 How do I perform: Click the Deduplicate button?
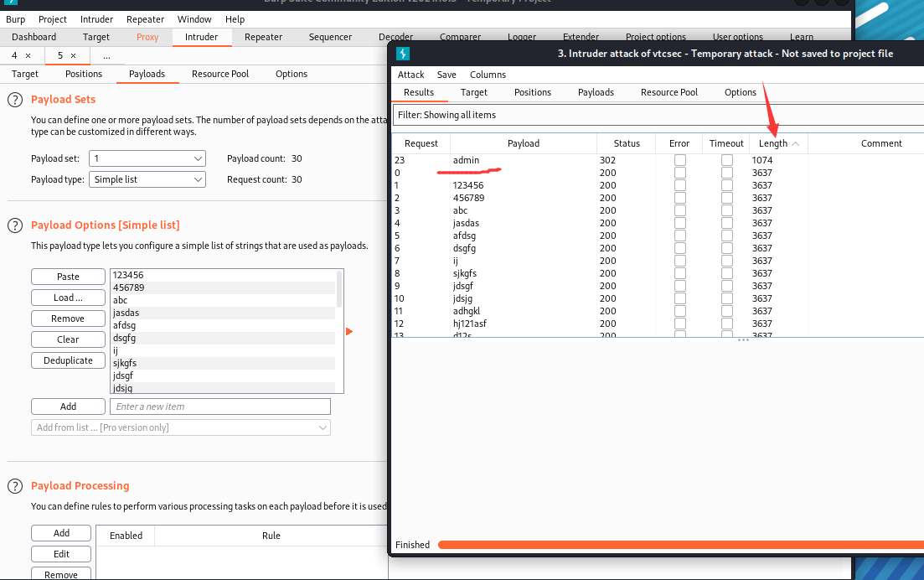point(69,360)
